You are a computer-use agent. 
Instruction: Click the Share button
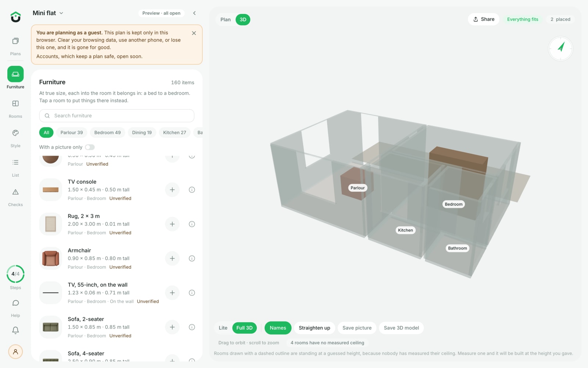click(484, 19)
